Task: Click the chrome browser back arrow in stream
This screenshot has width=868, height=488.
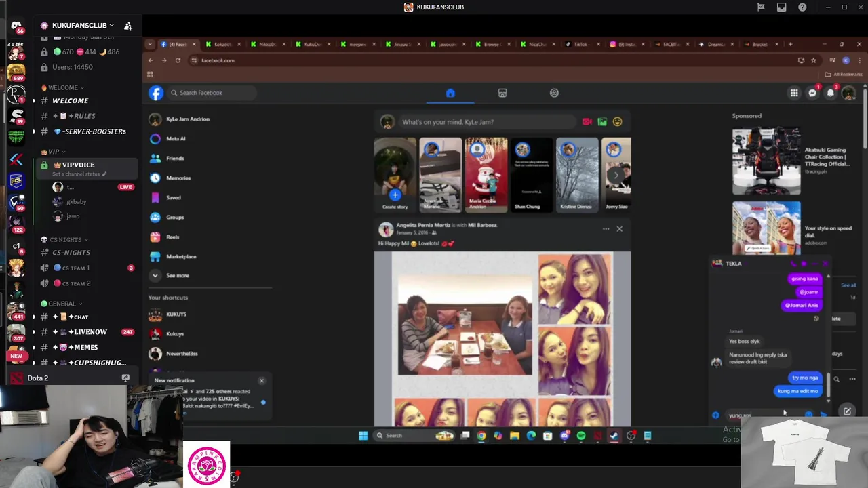Action: click(x=151, y=60)
